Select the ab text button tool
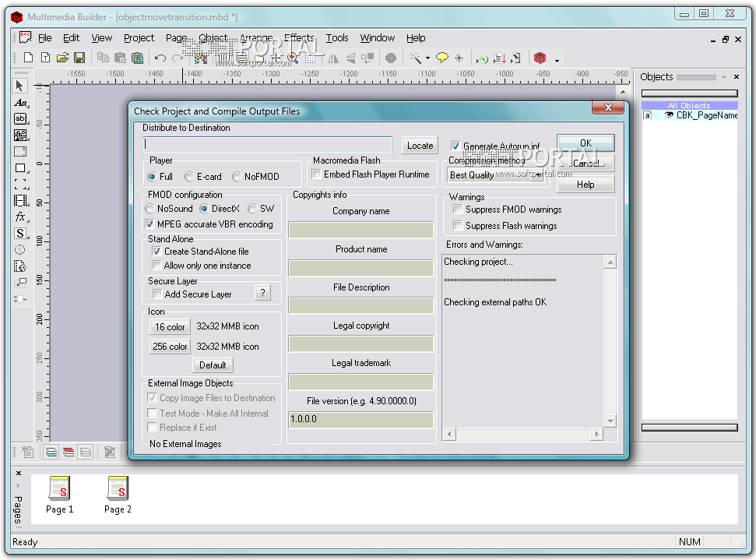Viewport: 756px width, 560px height. (x=20, y=118)
